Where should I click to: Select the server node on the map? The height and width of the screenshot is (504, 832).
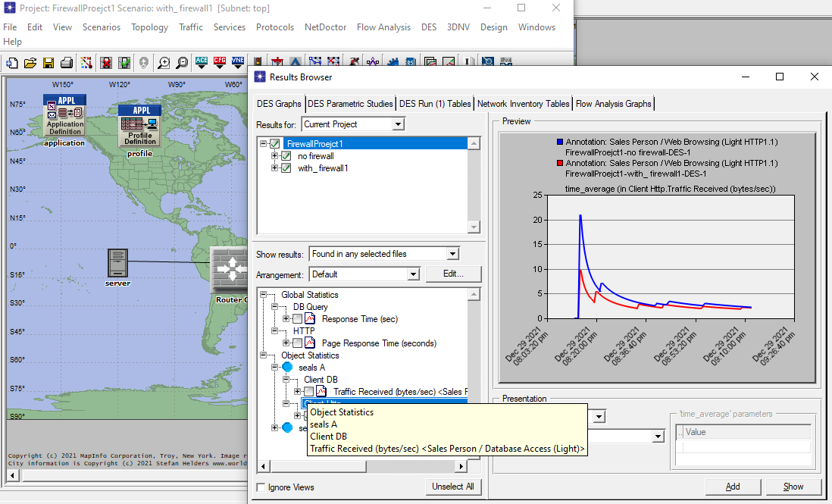pos(117,263)
